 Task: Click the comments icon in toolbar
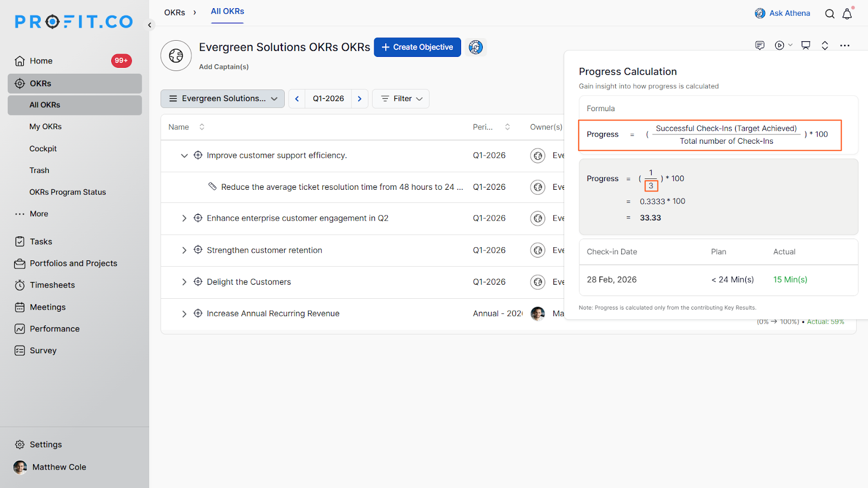pyautogui.click(x=759, y=46)
